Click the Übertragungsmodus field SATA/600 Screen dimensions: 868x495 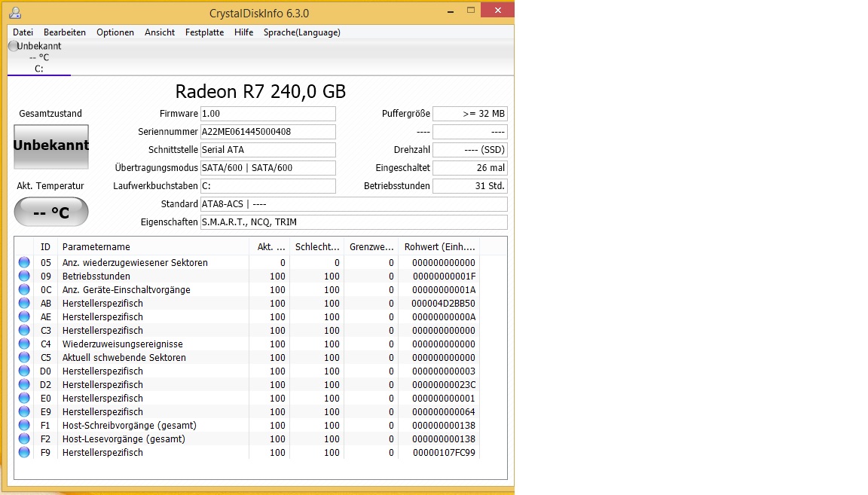(x=268, y=168)
